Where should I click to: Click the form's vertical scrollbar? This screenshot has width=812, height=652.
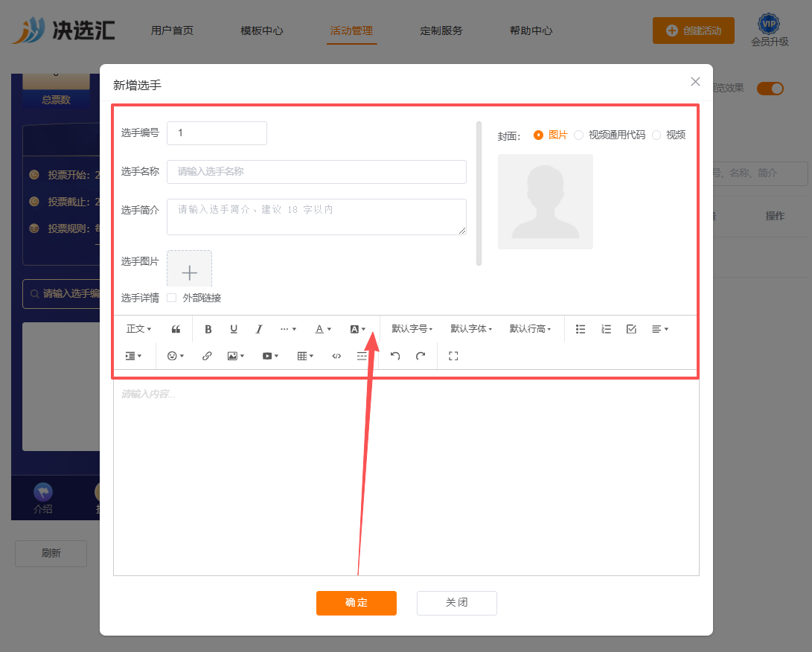[x=479, y=194]
